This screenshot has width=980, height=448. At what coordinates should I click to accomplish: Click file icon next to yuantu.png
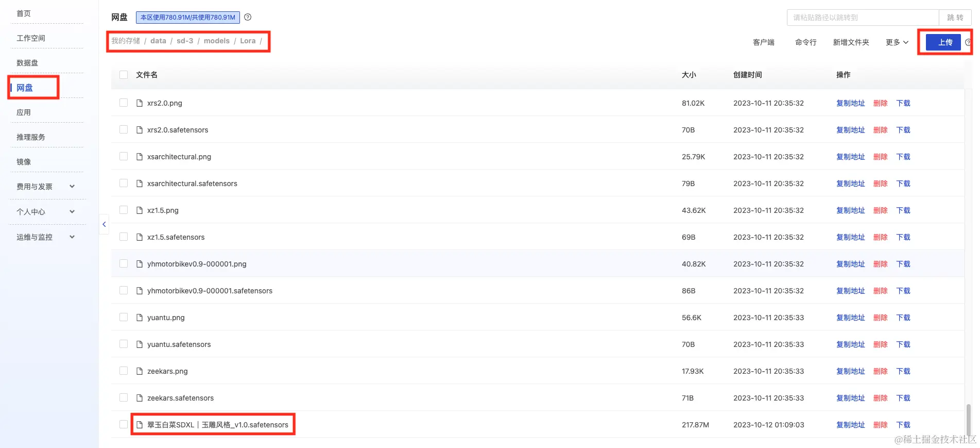(139, 318)
